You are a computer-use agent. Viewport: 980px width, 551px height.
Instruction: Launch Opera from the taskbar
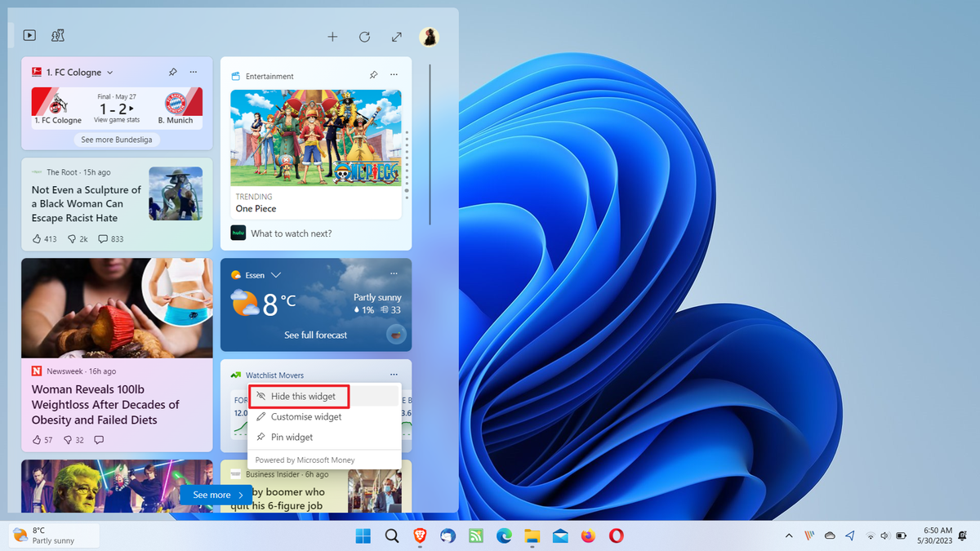tap(617, 536)
